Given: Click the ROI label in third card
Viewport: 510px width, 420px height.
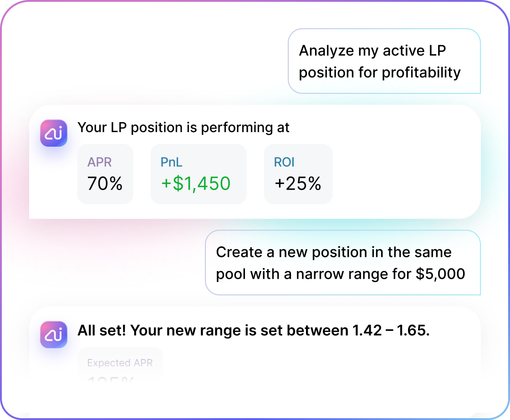Looking at the screenshot, I should tap(284, 162).
